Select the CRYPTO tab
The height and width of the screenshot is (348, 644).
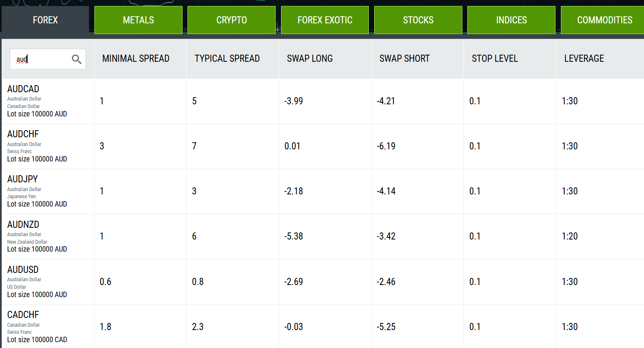pyautogui.click(x=231, y=20)
